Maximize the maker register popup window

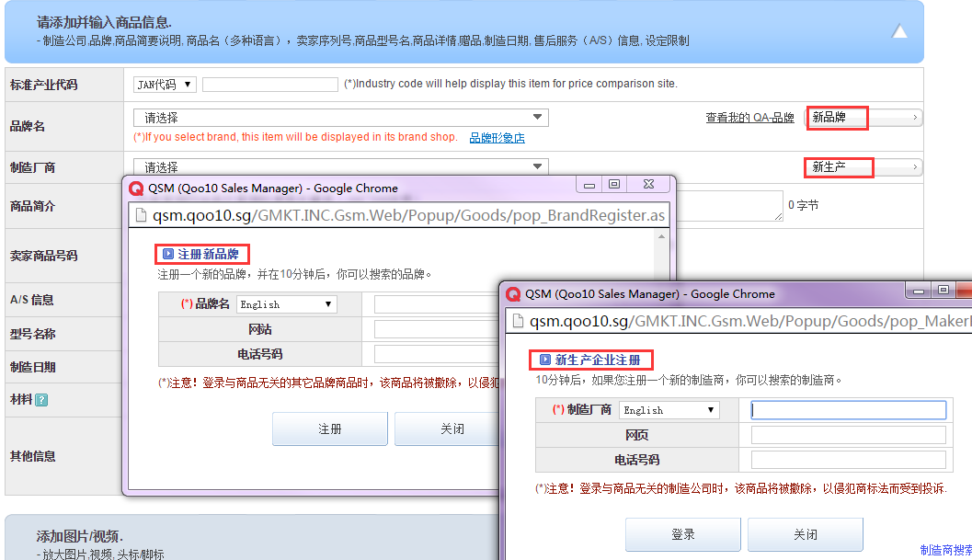click(943, 291)
